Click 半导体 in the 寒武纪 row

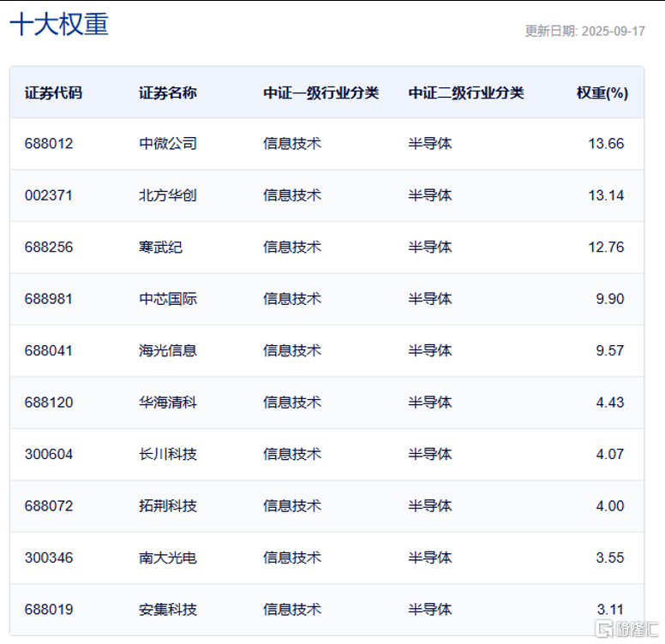(x=430, y=247)
